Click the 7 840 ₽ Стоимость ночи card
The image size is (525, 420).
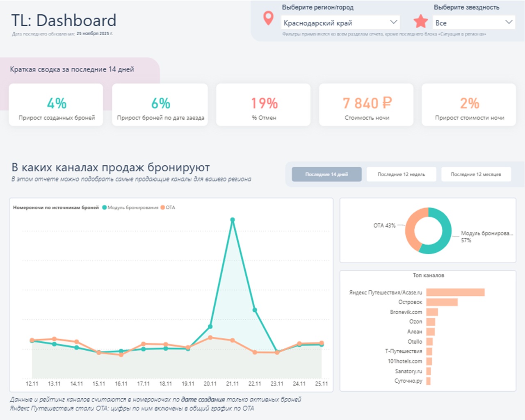[x=366, y=105]
